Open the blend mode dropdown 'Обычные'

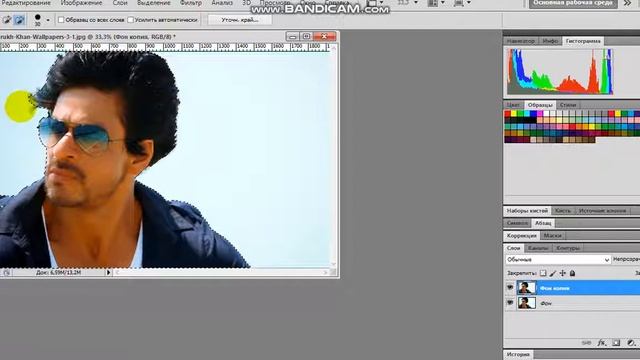558,260
